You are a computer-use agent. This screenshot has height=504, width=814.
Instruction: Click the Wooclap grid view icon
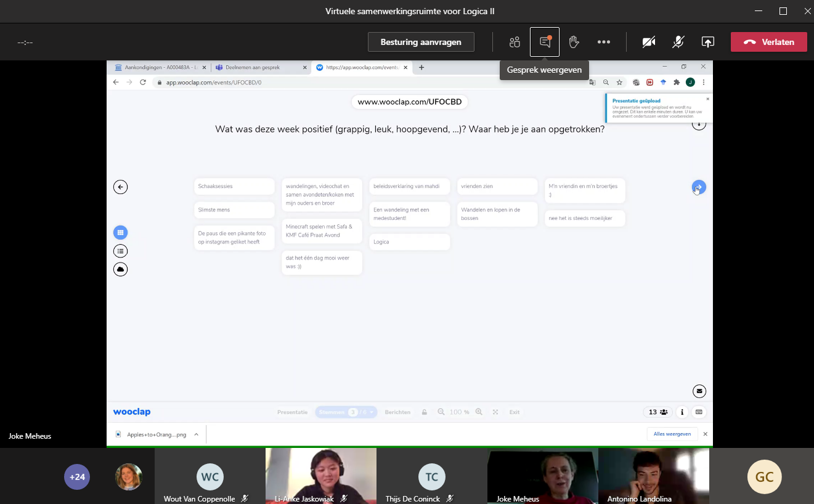click(121, 232)
